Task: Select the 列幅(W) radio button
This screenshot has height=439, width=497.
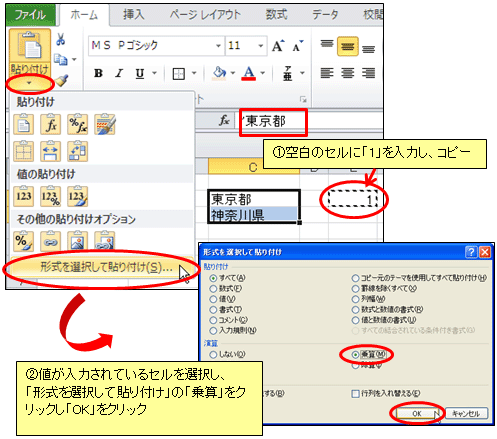Action: click(x=356, y=299)
